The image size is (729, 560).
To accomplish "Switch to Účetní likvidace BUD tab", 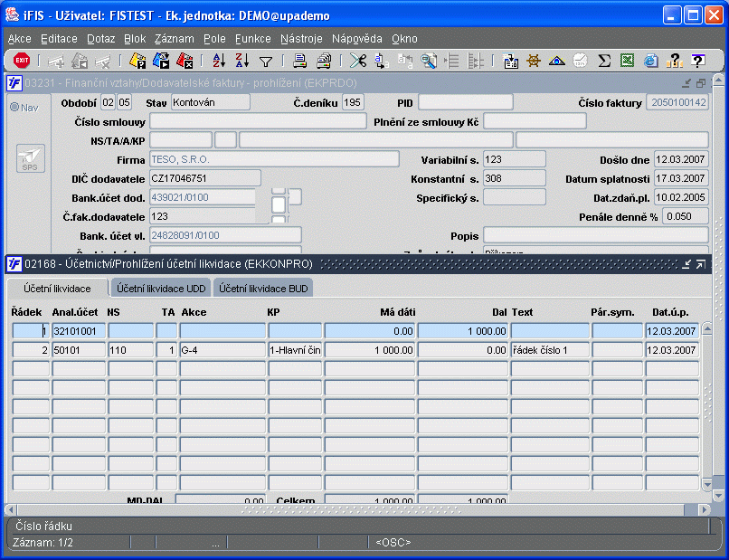I will click(x=263, y=289).
